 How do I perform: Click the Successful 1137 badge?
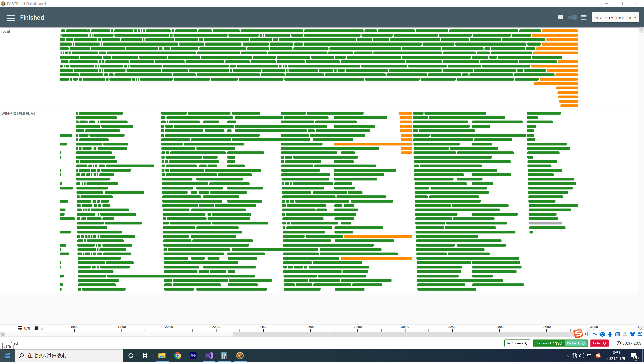point(548,343)
